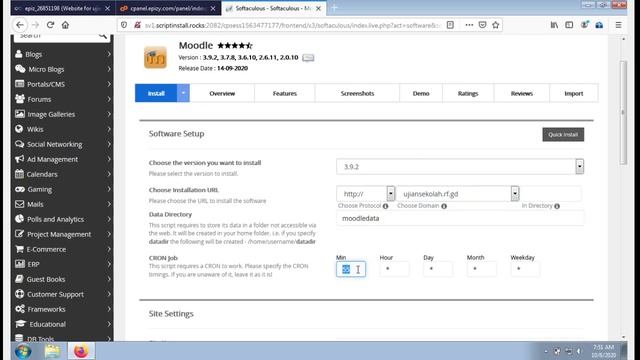The image size is (640, 360).
Task: Click the ERP chart icon
Action: click(x=19, y=264)
